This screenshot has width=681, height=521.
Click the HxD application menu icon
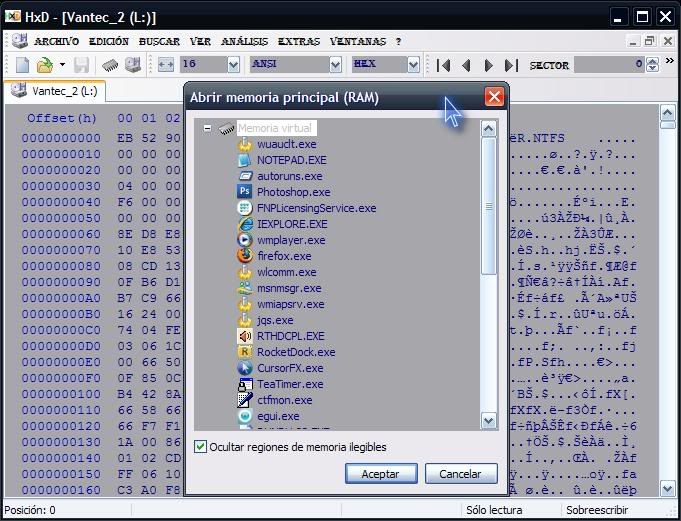tap(13, 16)
